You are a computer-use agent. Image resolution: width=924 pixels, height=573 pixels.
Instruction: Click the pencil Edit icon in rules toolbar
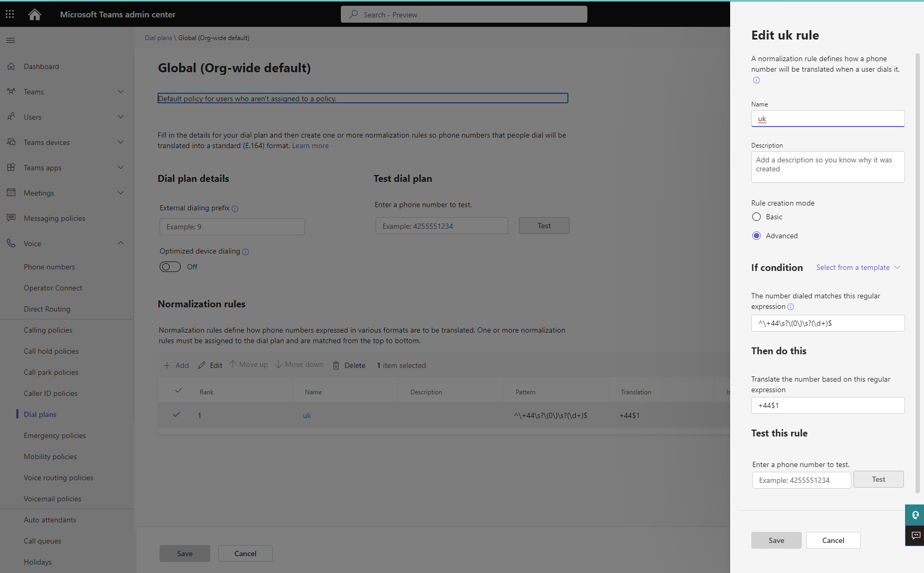(202, 365)
